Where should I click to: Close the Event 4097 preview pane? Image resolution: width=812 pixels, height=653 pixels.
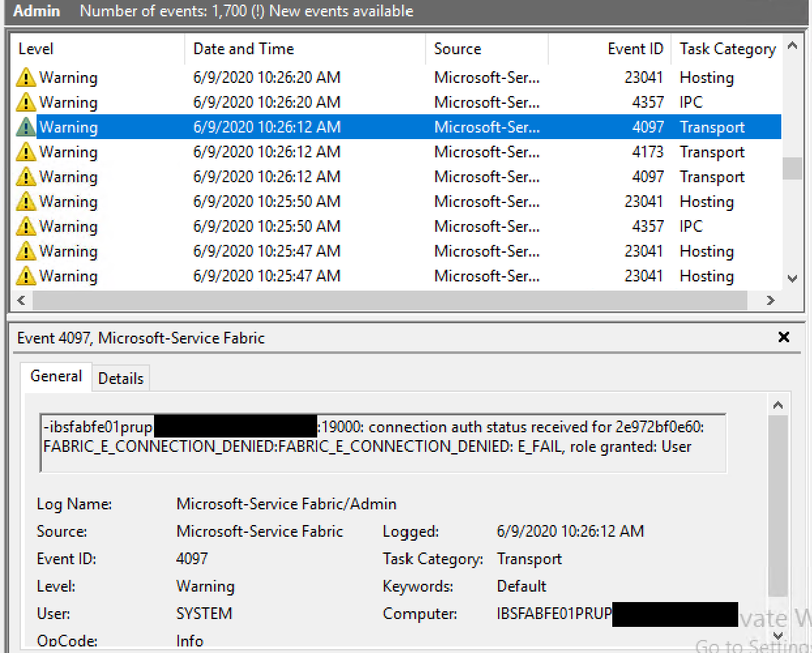click(783, 338)
